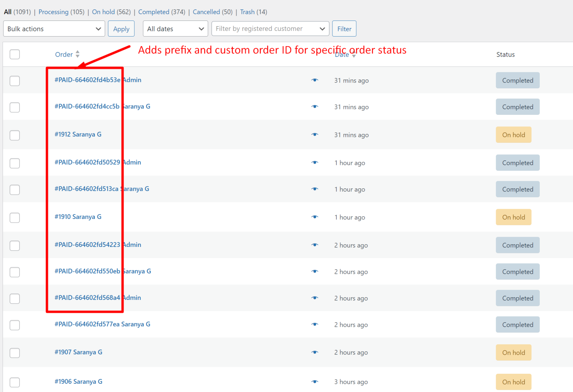Sort by the Date column header
The image size is (573, 392).
(x=342, y=55)
